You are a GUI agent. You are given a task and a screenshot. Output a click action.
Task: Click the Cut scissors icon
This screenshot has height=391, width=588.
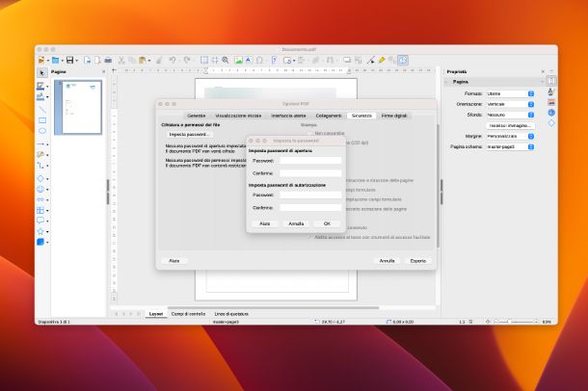pos(121,60)
